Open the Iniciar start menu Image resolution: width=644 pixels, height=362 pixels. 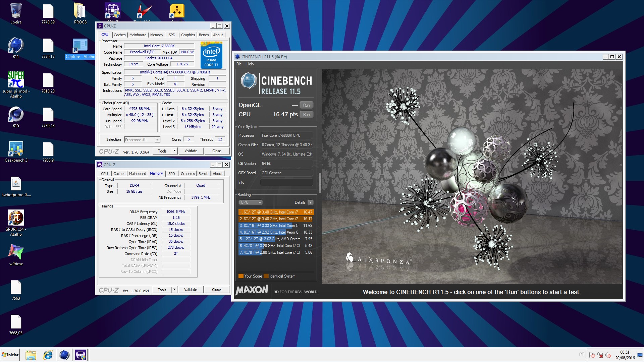(10, 355)
